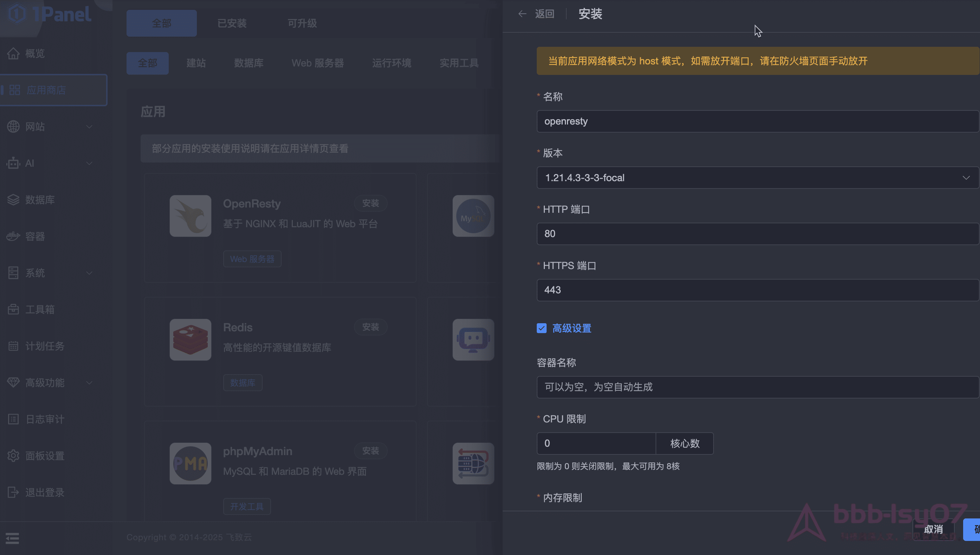Click the Redis app logo
This screenshot has width=980, height=555.
coord(191,340)
